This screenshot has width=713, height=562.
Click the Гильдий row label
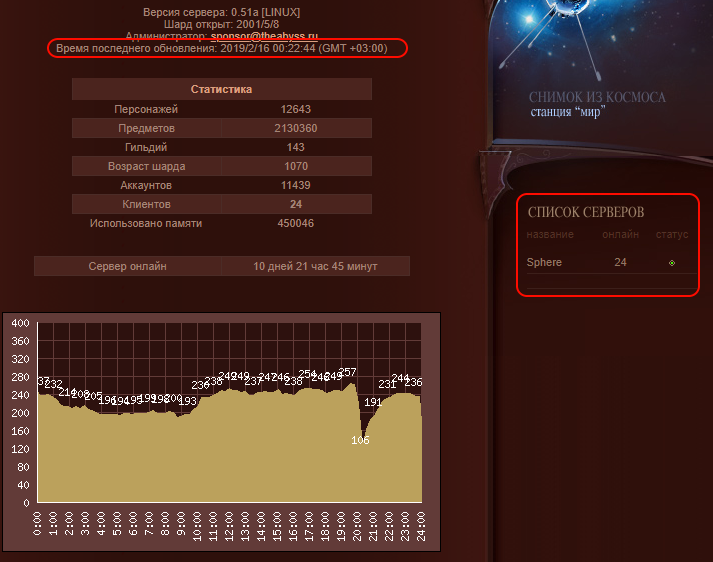[x=146, y=147]
